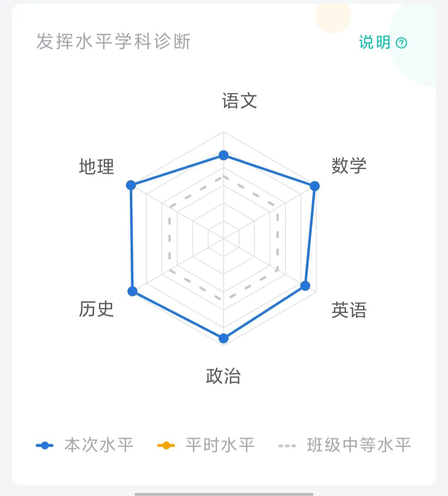Click the 发挥水平学科诊断 card title
Viewport: 448px width, 496px height.
click(x=113, y=41)
